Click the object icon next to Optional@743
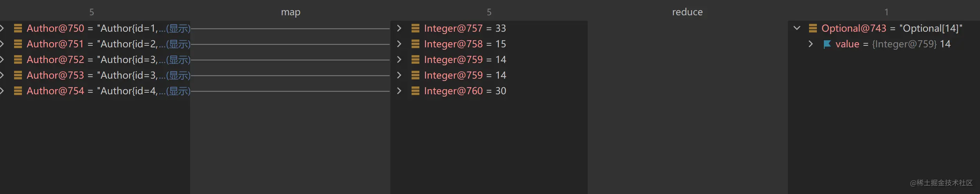Image resolution: width=980 pixels, height=194 pixels. pyautogui.click(x=813, y=28)
